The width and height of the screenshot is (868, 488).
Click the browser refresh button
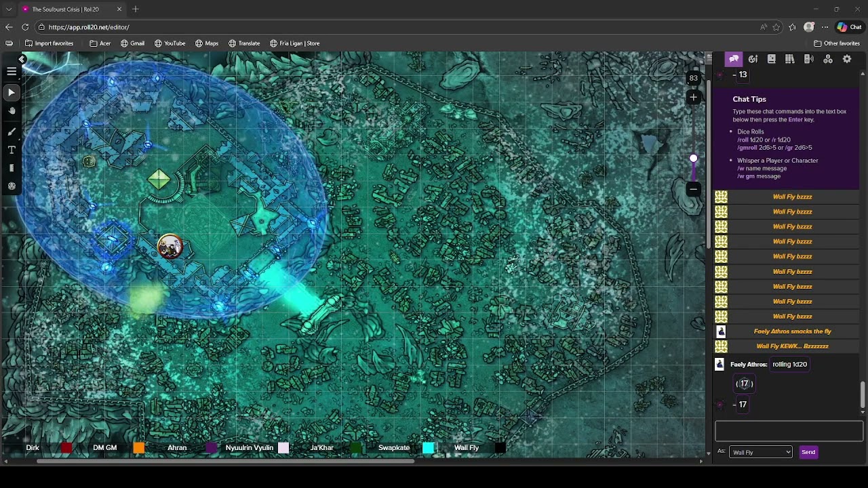click(25, 27)
